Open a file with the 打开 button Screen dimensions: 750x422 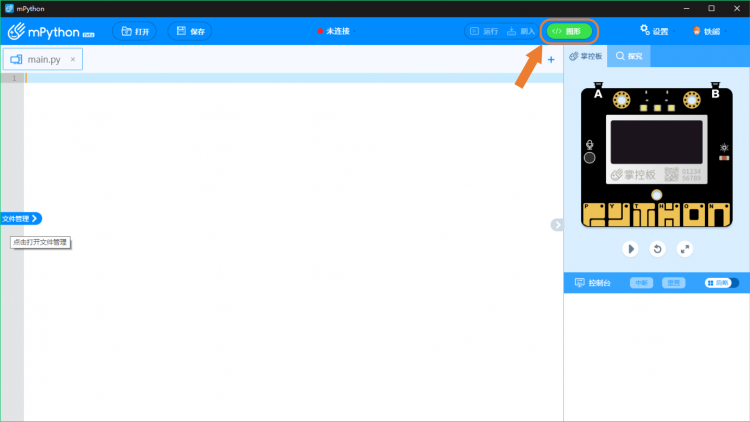click(x=134, y=32)
